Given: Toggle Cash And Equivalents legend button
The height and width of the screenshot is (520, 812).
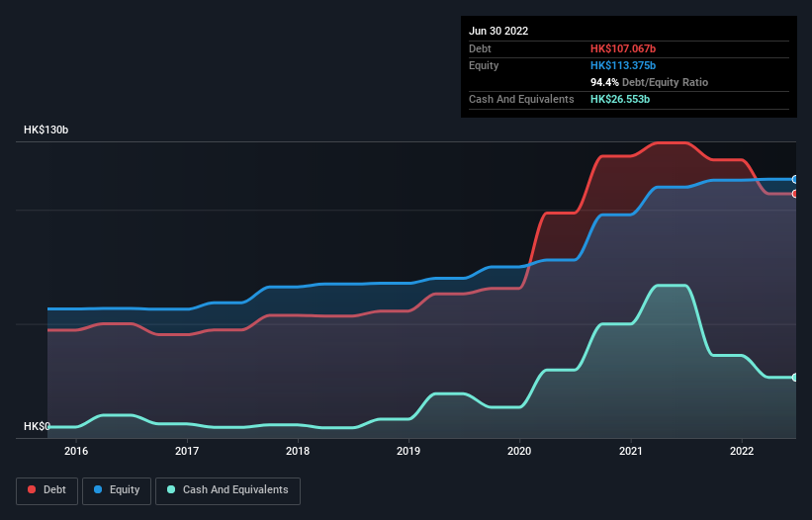Looking at the screenshot, I should [227, 490].
